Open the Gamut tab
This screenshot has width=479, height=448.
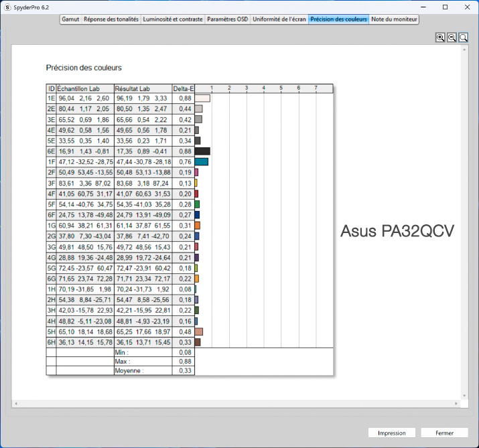[70, 19]
